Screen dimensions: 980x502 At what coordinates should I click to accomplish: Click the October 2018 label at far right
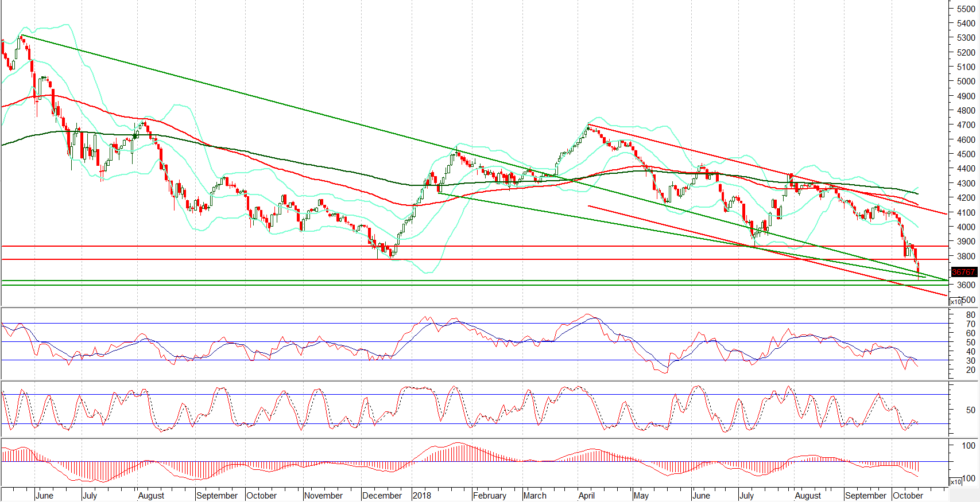pyautogui.click(x=908, y=495)
